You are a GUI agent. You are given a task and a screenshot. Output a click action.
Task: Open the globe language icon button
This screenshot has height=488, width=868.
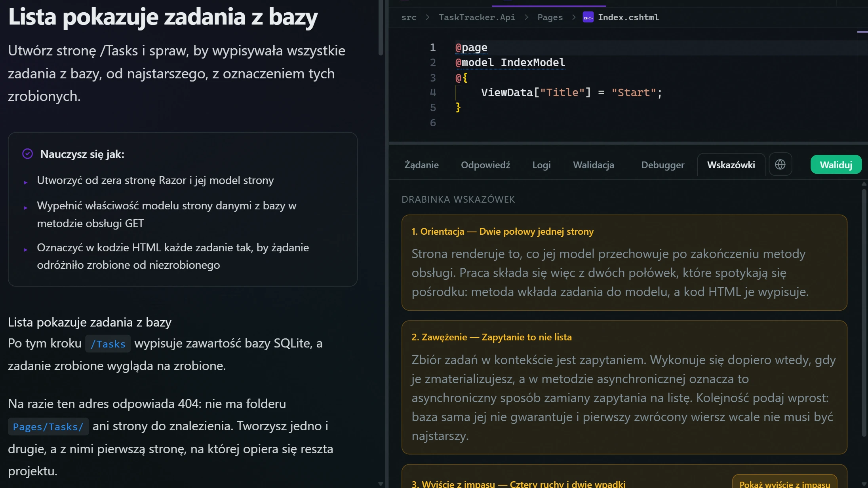(780, 164)
